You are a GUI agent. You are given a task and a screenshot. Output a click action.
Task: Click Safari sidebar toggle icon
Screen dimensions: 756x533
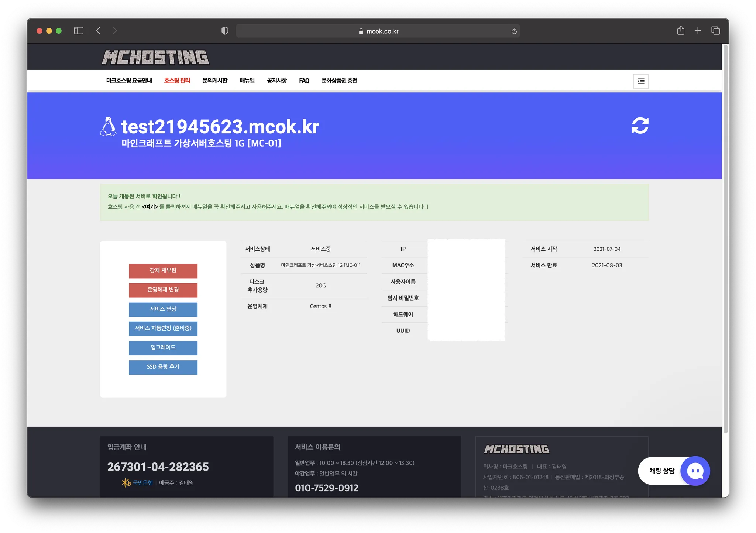[79, 31]
